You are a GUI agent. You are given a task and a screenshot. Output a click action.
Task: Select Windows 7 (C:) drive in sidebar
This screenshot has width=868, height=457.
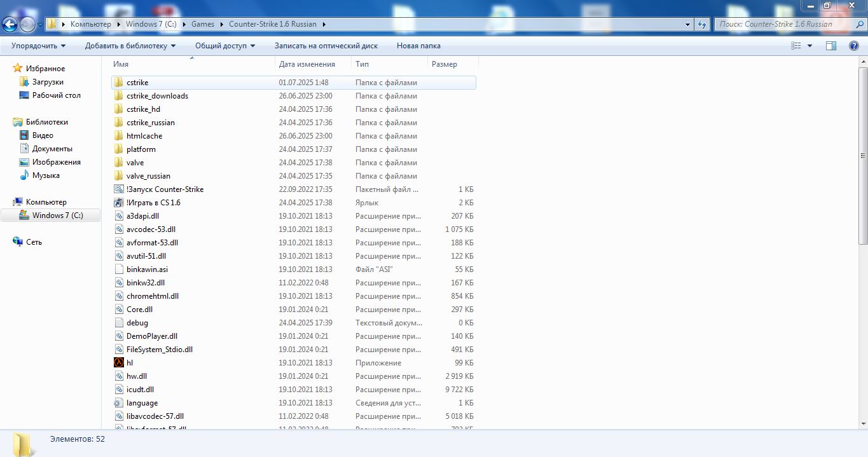51,215
